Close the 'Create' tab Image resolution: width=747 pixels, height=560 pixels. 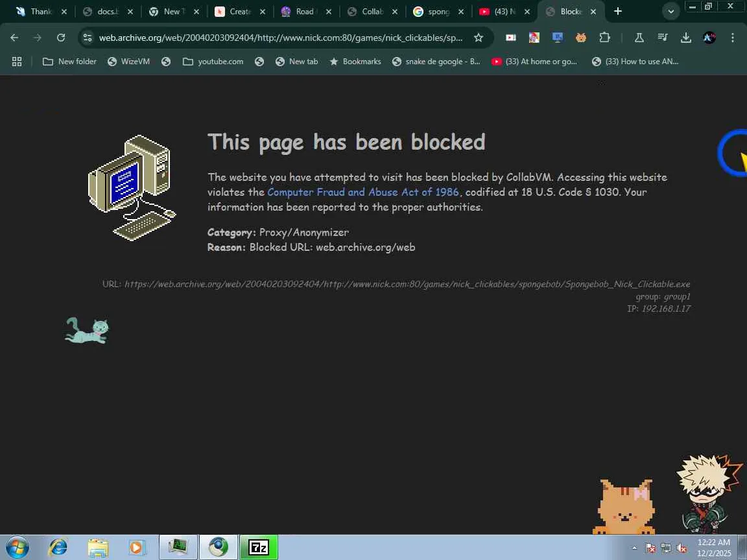pyautogui.click(x=263, y=12)
